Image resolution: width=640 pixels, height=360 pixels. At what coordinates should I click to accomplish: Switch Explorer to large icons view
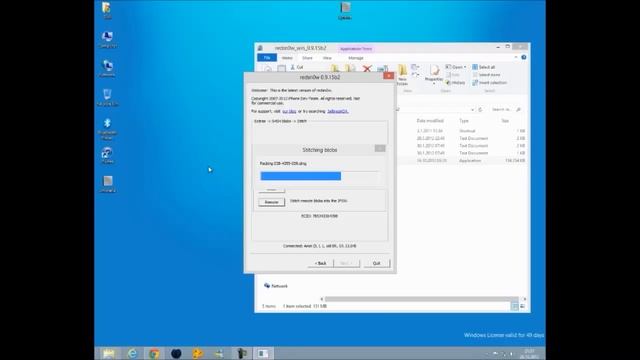pyautogui.click(x=522, y=306)
